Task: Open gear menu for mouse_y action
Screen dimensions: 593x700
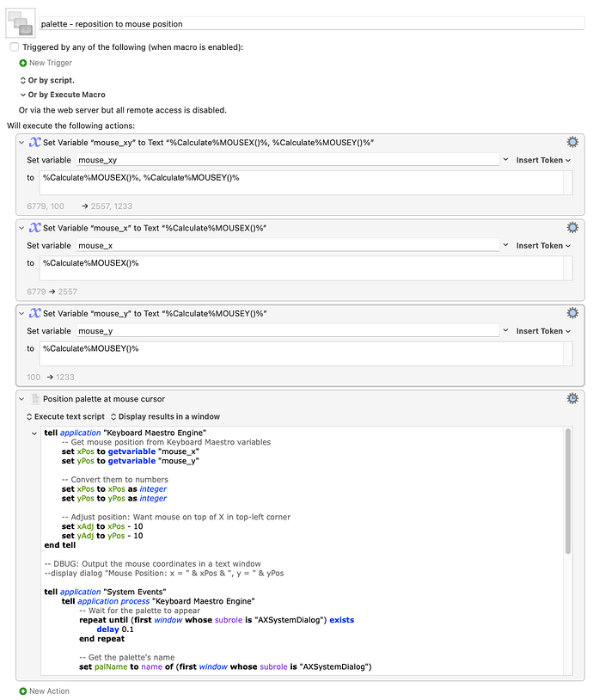Action: (x=572, y=313)
